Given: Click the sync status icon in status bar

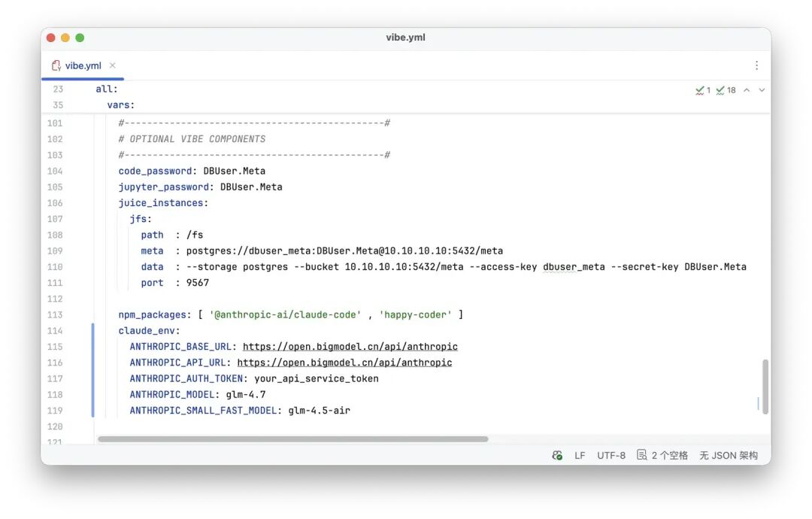Looking at the screenshot, I should pyautogui.click(x=557, y=455).
